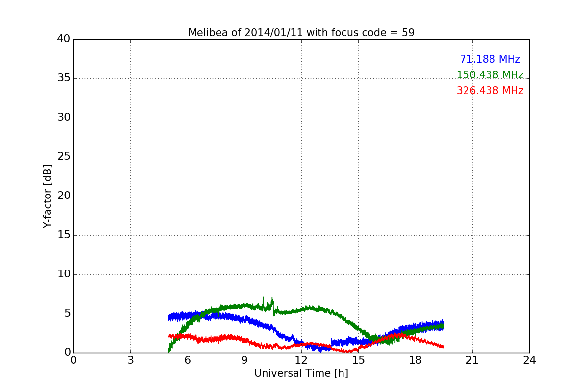Click the red 326.438 MHz legend label
Image resolution: width=588 pixels, height=392 pixels.
coord(490,91)
